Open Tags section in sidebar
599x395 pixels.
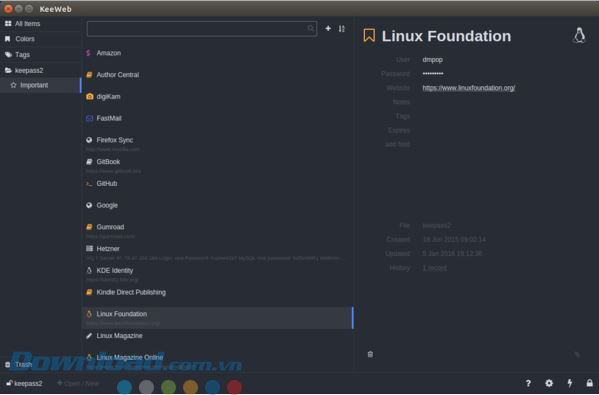[x=40, y=55]
